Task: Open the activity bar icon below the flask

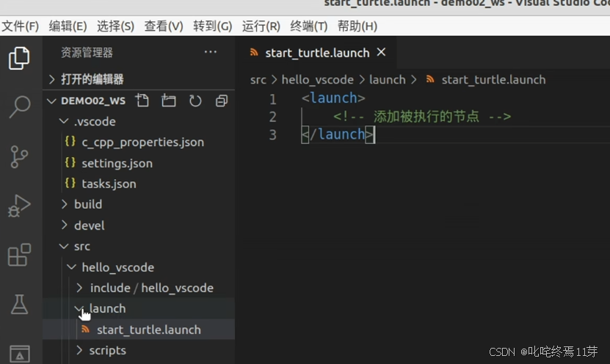Action: click(19, 353)
